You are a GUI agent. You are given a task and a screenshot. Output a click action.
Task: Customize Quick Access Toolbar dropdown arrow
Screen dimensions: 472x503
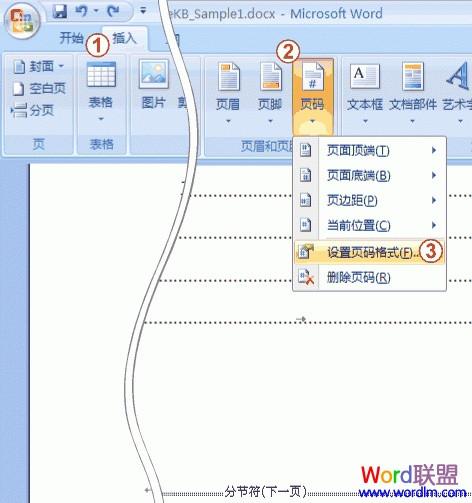(143, 11)
